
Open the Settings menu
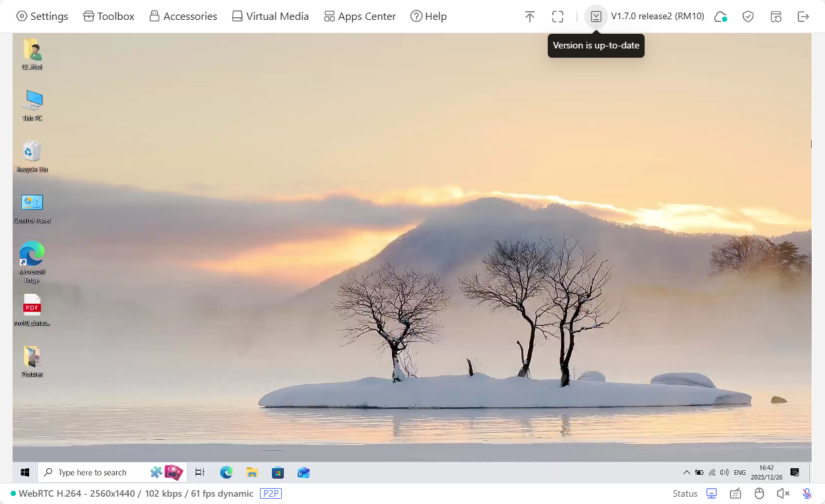point(42,17)
